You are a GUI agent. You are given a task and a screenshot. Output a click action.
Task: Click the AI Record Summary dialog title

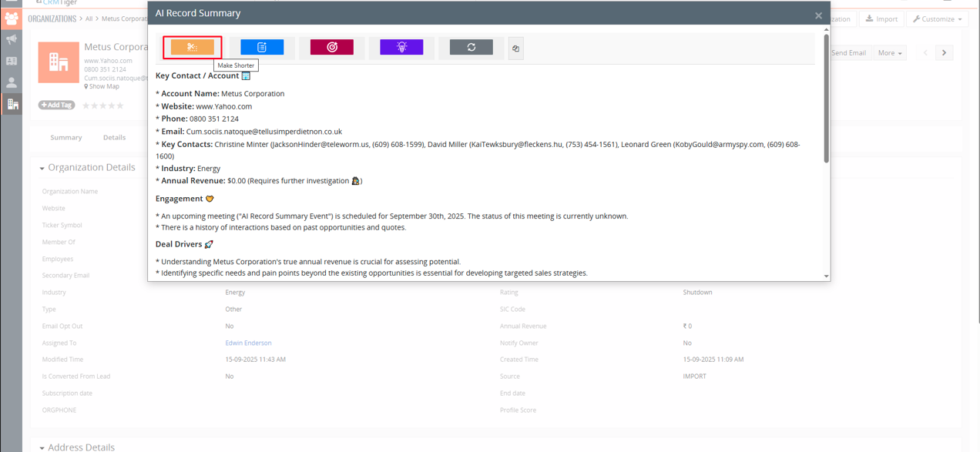point(198,13)
